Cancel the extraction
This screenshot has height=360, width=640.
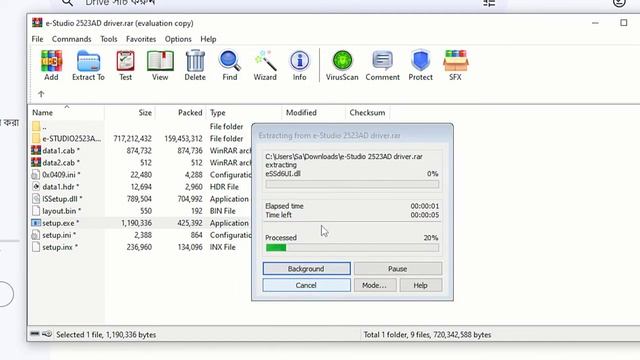pos(306,285)
